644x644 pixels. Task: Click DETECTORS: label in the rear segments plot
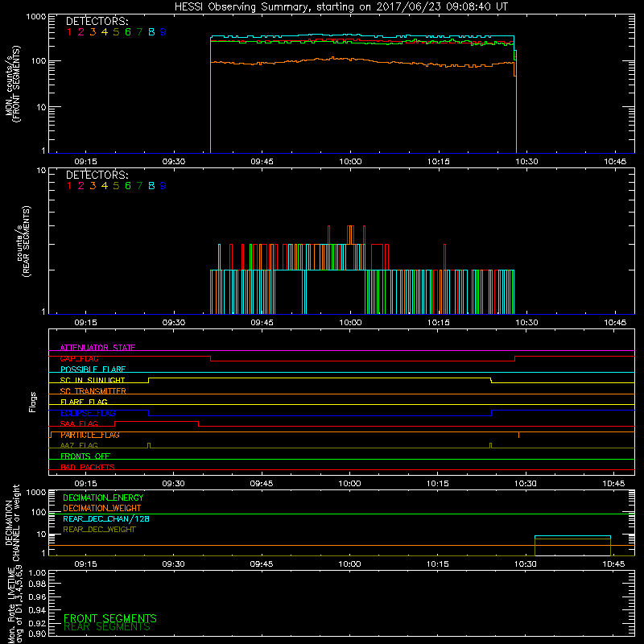coord(97,175)
